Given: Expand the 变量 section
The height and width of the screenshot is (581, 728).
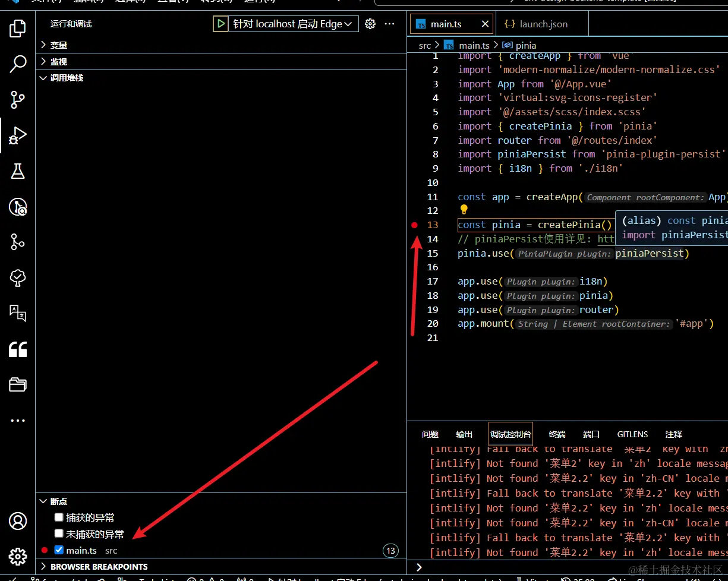Looking at the screenshot, I should (x=221, y=45).
